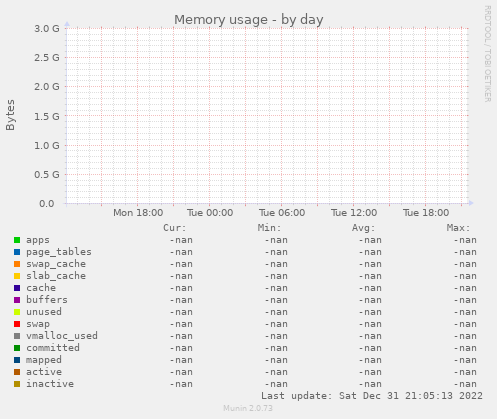Click the 'Munin 2.0.73' version text
497x419 pixels.
pyautogui.click(x=248, y=408)
